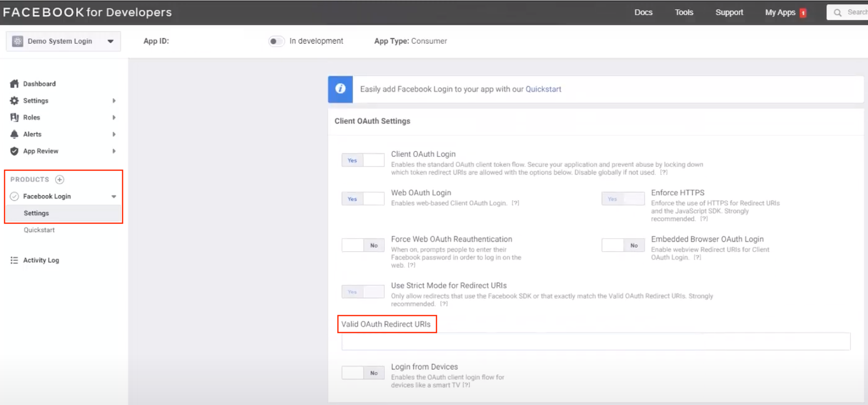Image resolution: width=868 pixels, height=405 pixels.
Task: Follow the Quickstart link in banner
Action: tap(543, 89)
